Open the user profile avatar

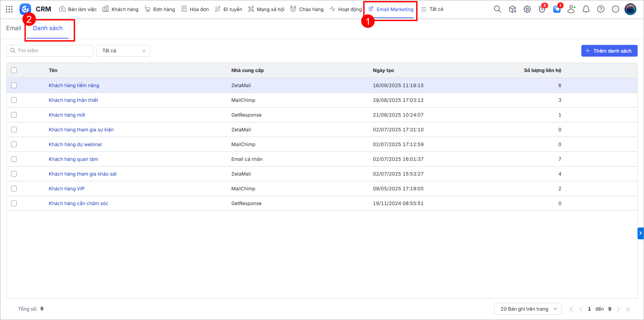tap(630, 9)
